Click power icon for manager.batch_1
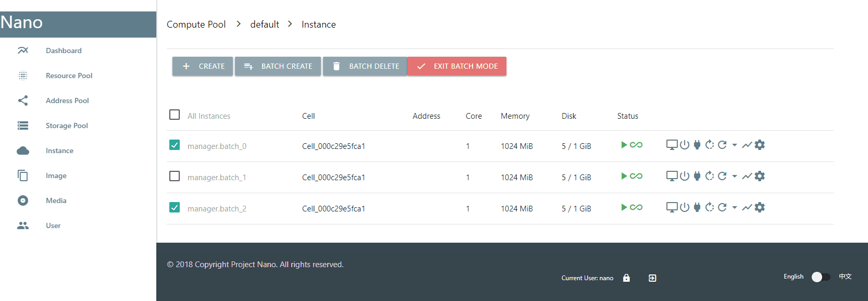Viewport: 868px width, 301px height. tap(685, 176)
